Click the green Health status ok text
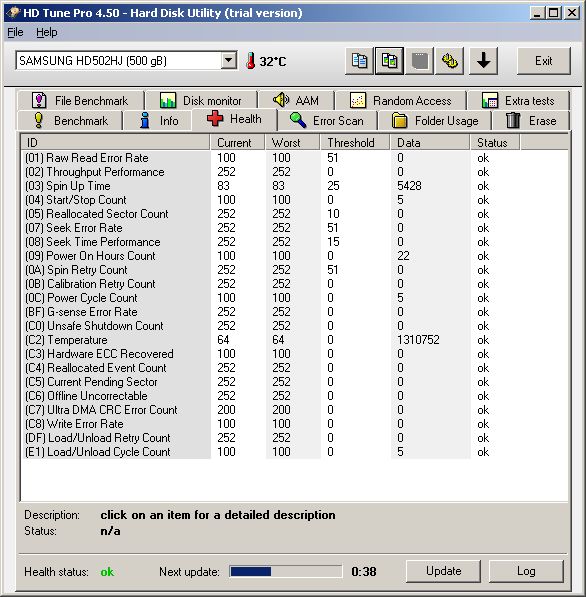 107,572
